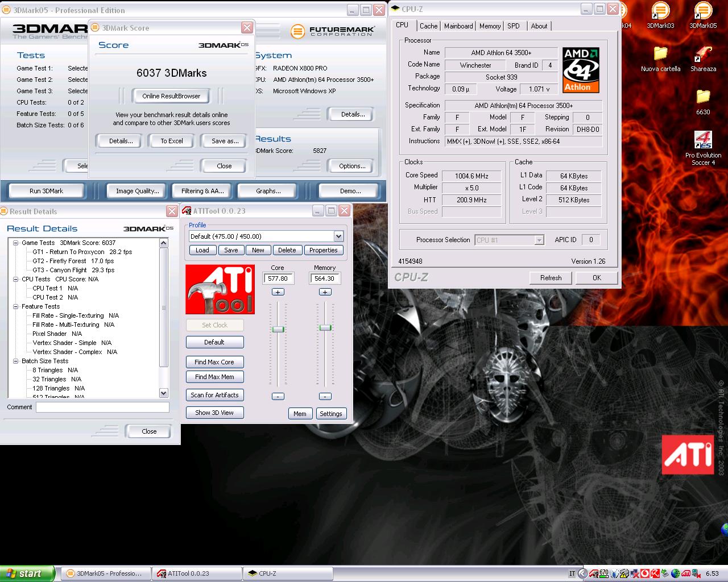Click the plain red ATI tray icon
Screen dimensions: 728x582
pyautogui.click(x=686, y=573)
